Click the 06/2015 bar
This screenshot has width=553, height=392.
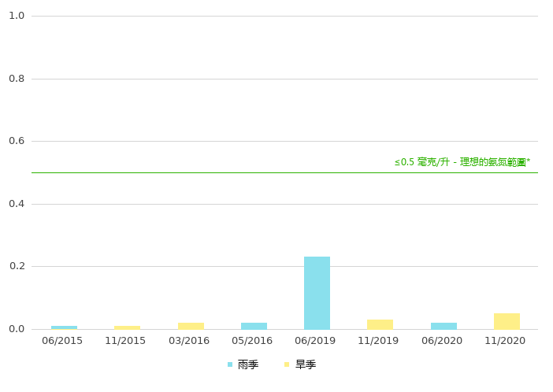[x=64, y=327]
